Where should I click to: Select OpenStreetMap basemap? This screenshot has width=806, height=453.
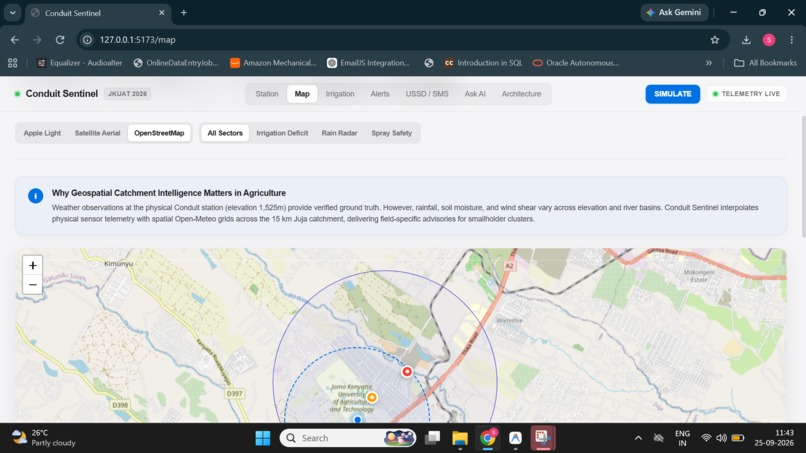click(159, 133)
